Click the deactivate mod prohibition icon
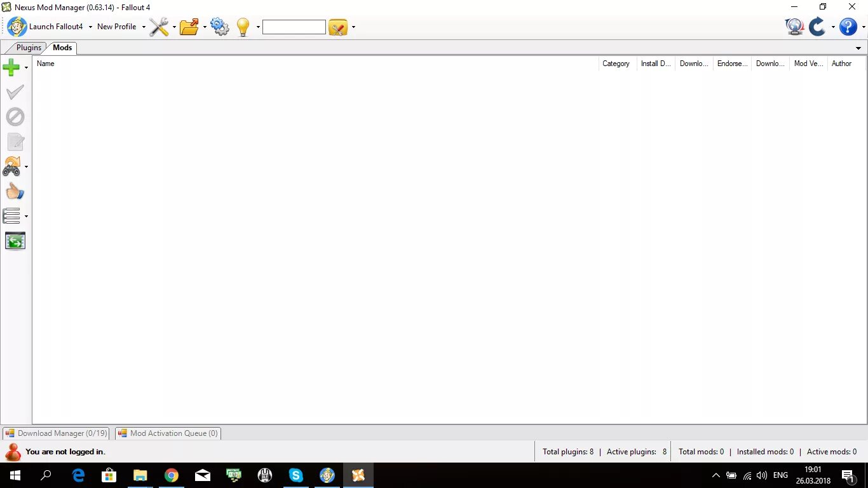 point(15,117)
